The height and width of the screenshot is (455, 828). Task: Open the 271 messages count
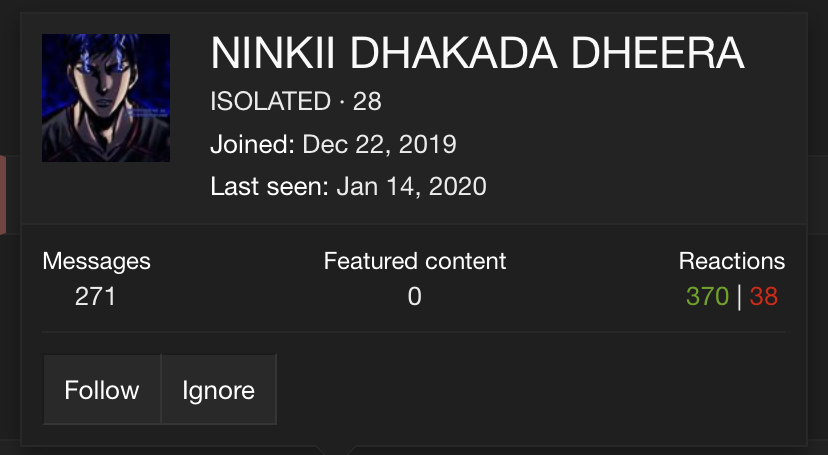click(95, 296)
